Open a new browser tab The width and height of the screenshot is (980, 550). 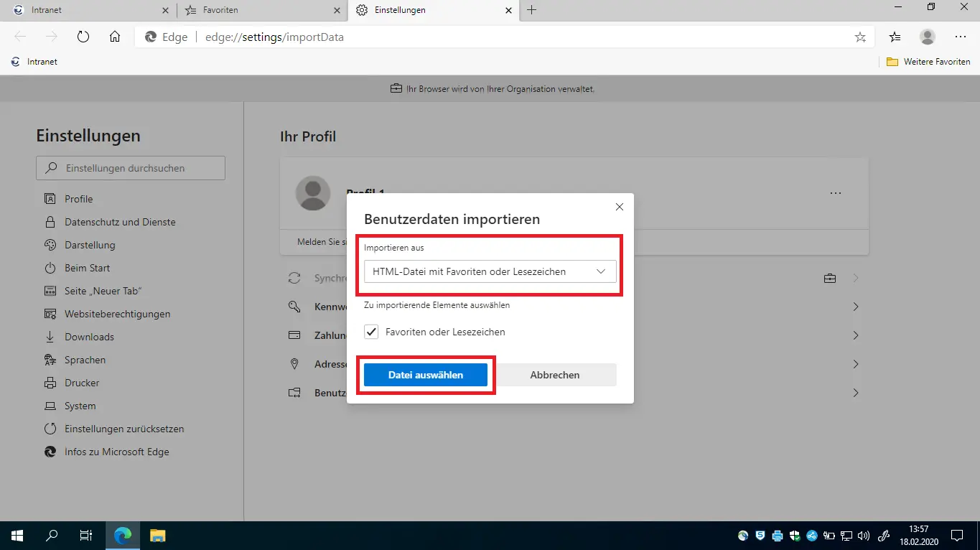(x=531, y=10)
